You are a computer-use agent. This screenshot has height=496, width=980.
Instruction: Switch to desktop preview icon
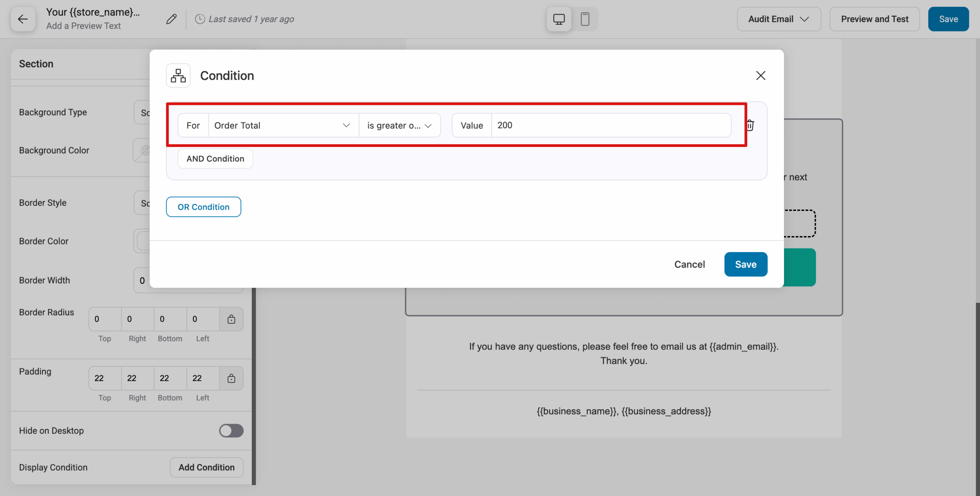point(559,19)
